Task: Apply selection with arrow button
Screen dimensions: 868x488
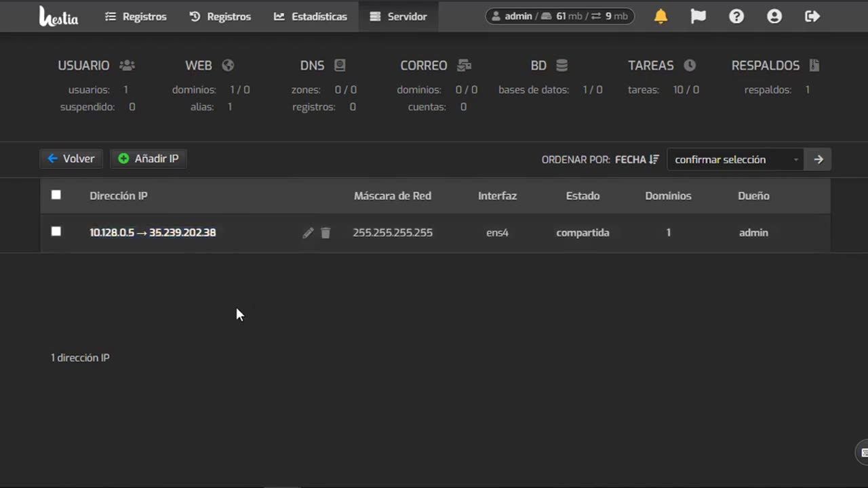Action: 818,159
